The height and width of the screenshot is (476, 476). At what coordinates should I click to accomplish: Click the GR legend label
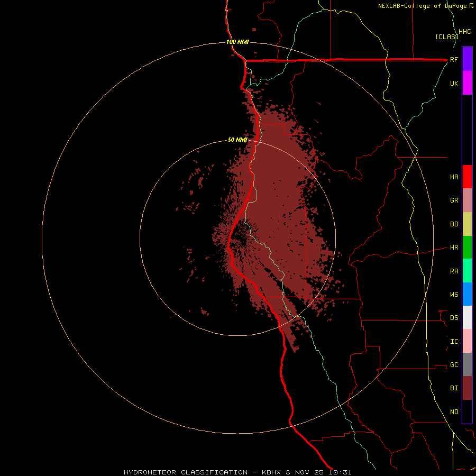454,200
